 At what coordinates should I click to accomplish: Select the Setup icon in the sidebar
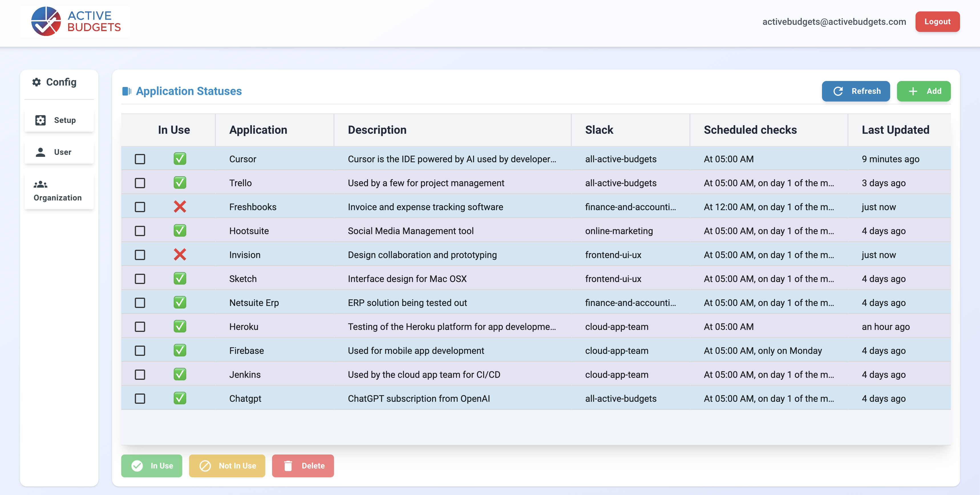[41, 120]
